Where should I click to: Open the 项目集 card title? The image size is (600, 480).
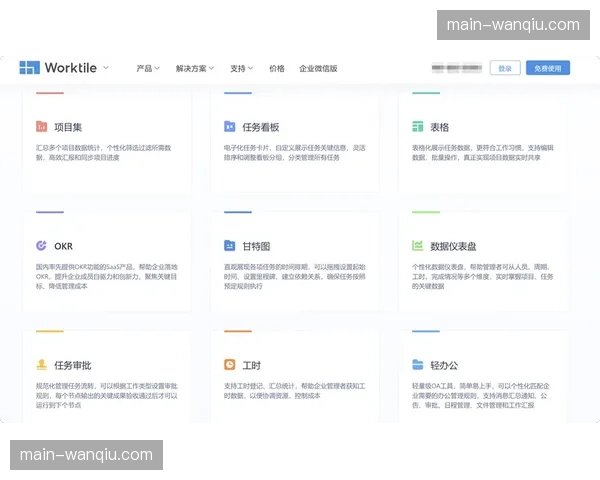(x=68, y=127)
